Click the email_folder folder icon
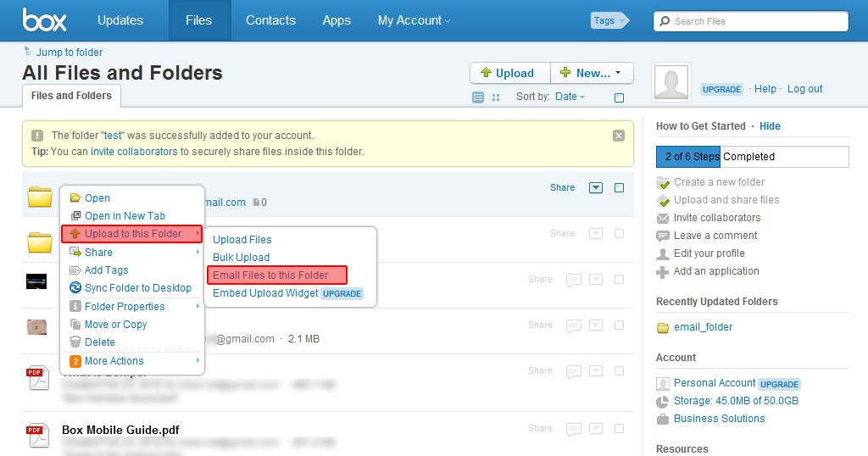 pyautogui.click(x=663, y=328)
